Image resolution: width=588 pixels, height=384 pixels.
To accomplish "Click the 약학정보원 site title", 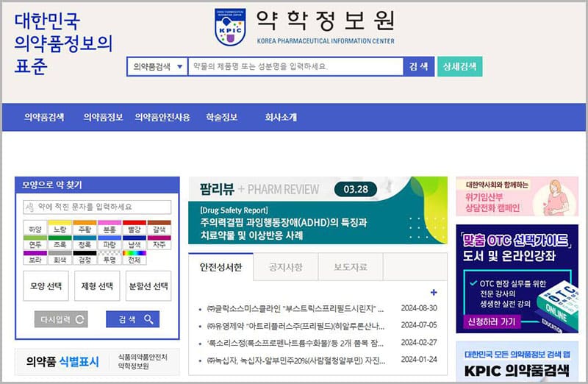I will tap(326, 21).
